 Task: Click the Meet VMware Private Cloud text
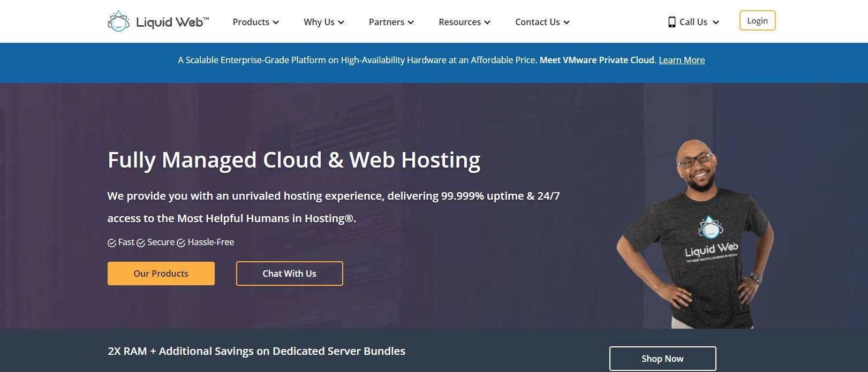(598, 60)
